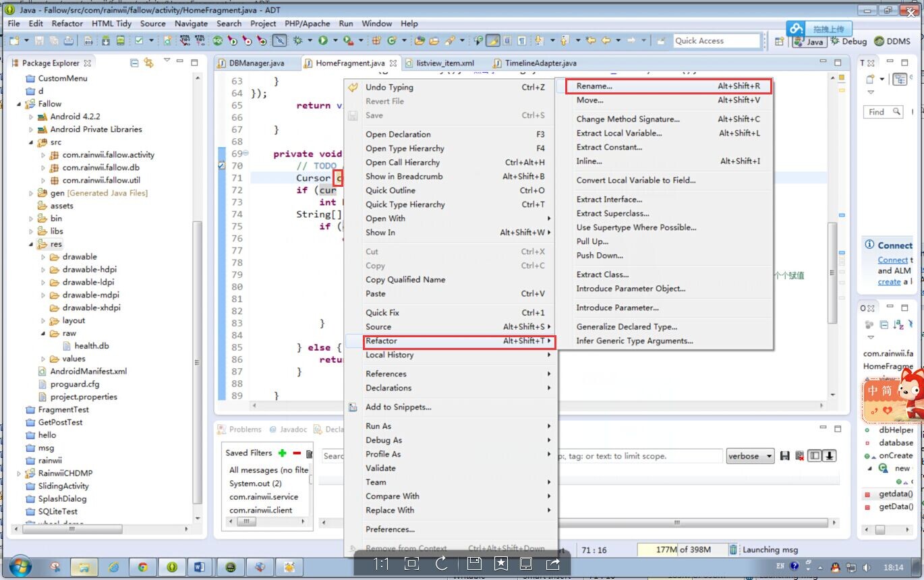Open the DDMS perspective

tap(894, 40)
